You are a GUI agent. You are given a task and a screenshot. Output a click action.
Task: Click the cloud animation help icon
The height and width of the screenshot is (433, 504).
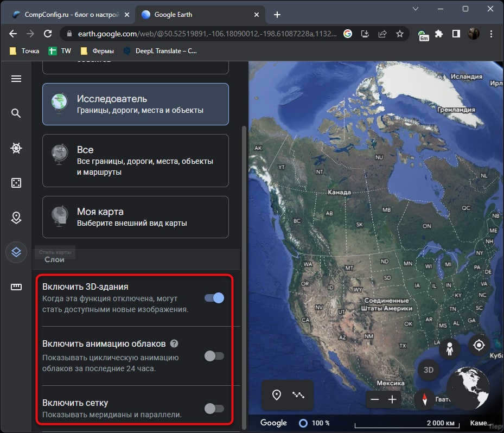[174, 343]
